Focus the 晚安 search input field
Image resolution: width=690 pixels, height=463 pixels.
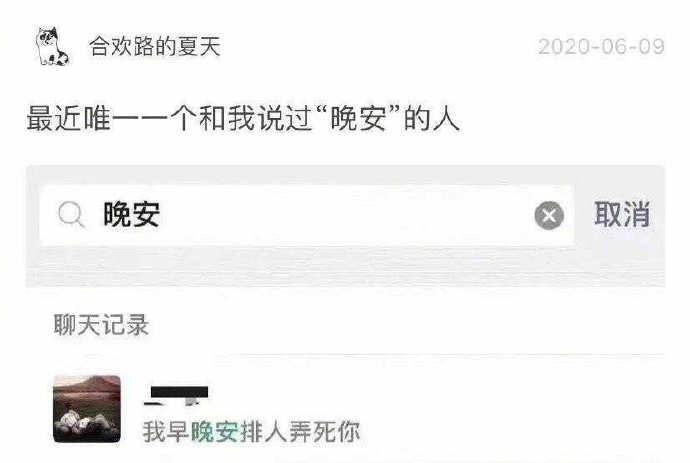(307, 215)
